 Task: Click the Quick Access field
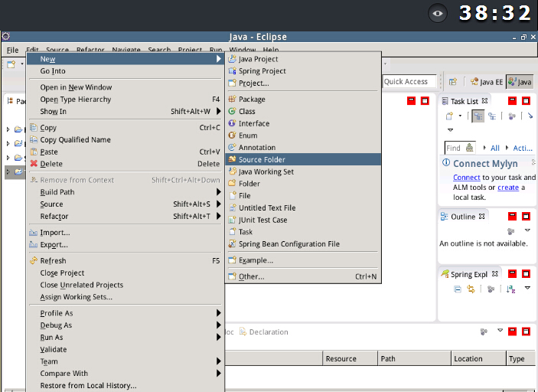(x=409, y=82)
